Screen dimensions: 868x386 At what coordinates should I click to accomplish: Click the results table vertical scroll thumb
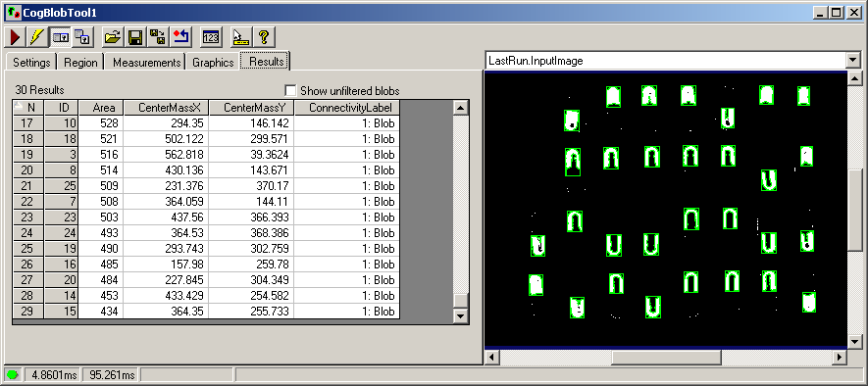pyautogui.click(x=461, y=301)
